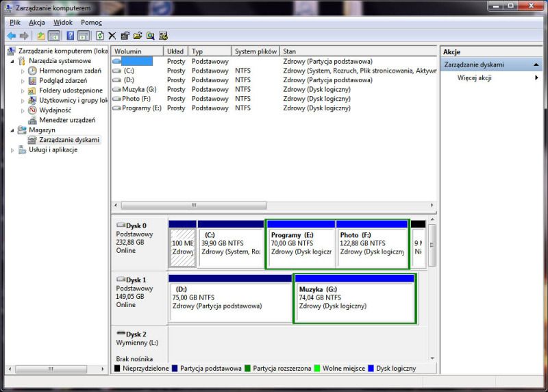
Task: Click the Dysk 0 disk label
Action: (139, 243)
